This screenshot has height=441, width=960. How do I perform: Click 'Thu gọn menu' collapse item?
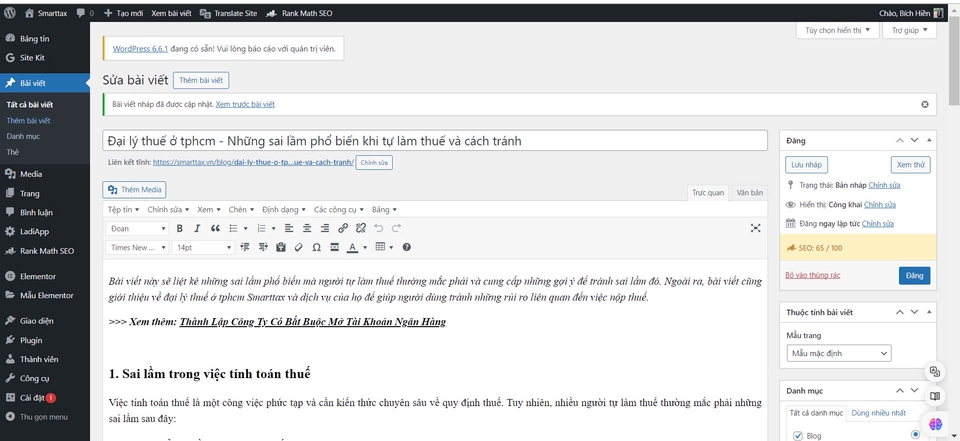click(x=45, y=417)
